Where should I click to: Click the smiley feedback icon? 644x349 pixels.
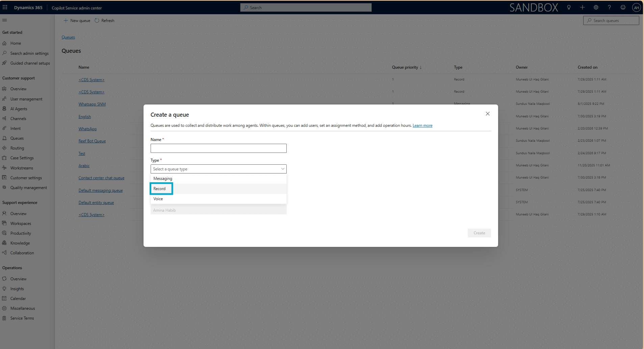point(623,7)
